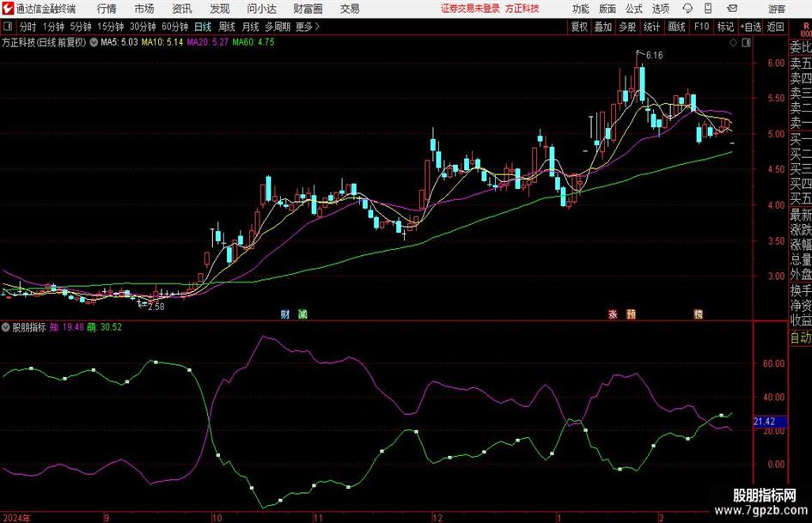Click the 方正科技 link in top bar
Screen dimensions: 812x523
522,9
